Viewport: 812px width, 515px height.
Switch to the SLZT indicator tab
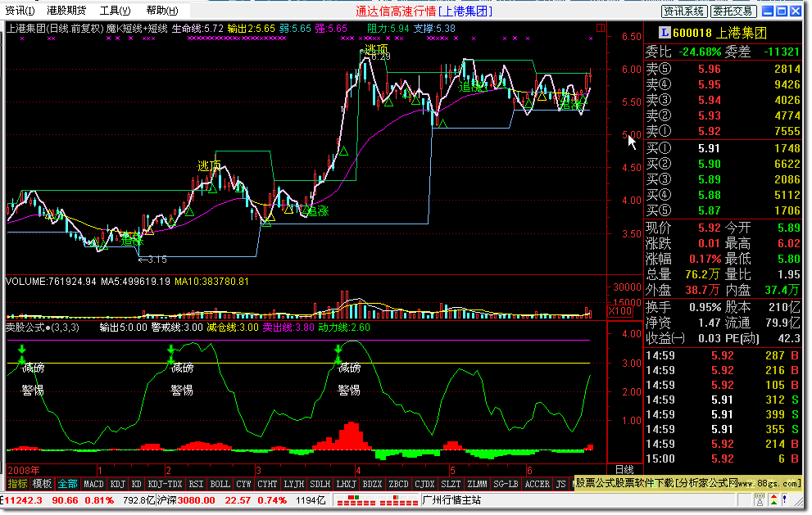tap(451, 484)
